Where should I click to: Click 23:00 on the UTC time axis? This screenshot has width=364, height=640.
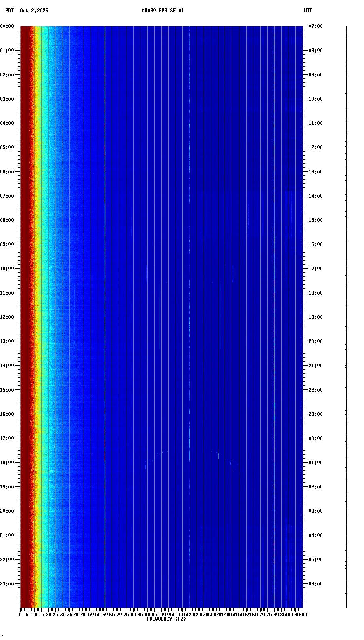(x=316, y=414)
